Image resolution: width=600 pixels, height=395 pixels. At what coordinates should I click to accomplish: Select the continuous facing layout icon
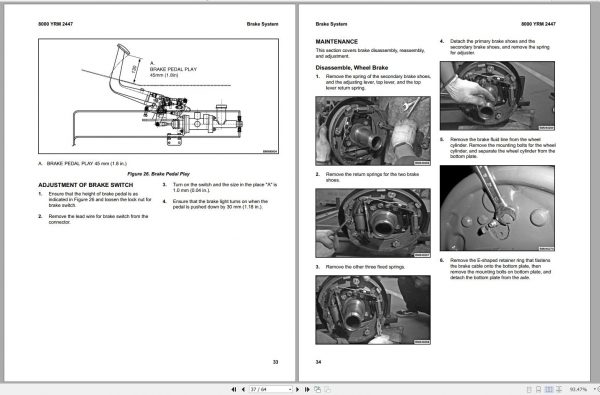[559, 389]
